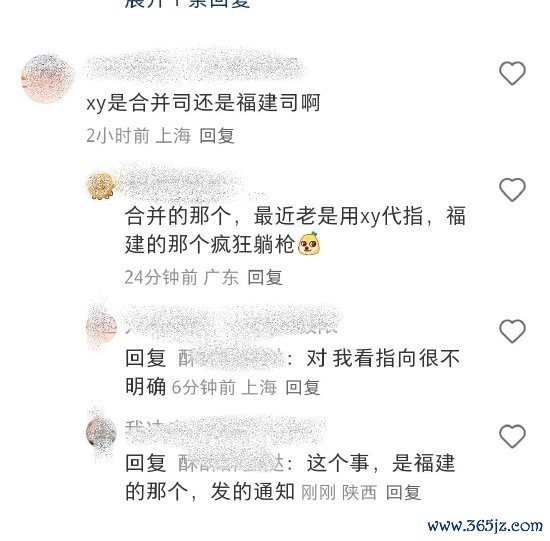Viewport: 550px width, 541px height.
Task: Tap the yellow emoji after 疯狂躺枪
Action: tap(309, 243)
